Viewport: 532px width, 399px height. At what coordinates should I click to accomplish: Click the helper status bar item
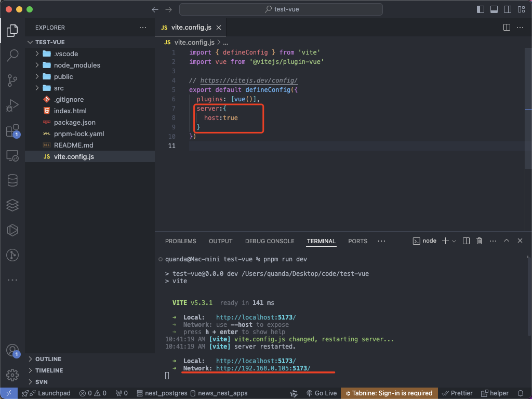pos(495,393)
